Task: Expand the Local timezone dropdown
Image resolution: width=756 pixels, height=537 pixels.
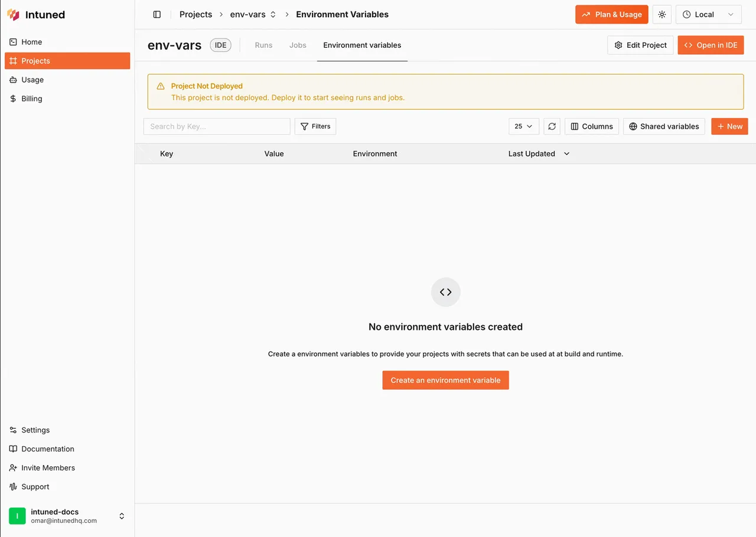Action: pyautogui.click(x=708, y=15)
